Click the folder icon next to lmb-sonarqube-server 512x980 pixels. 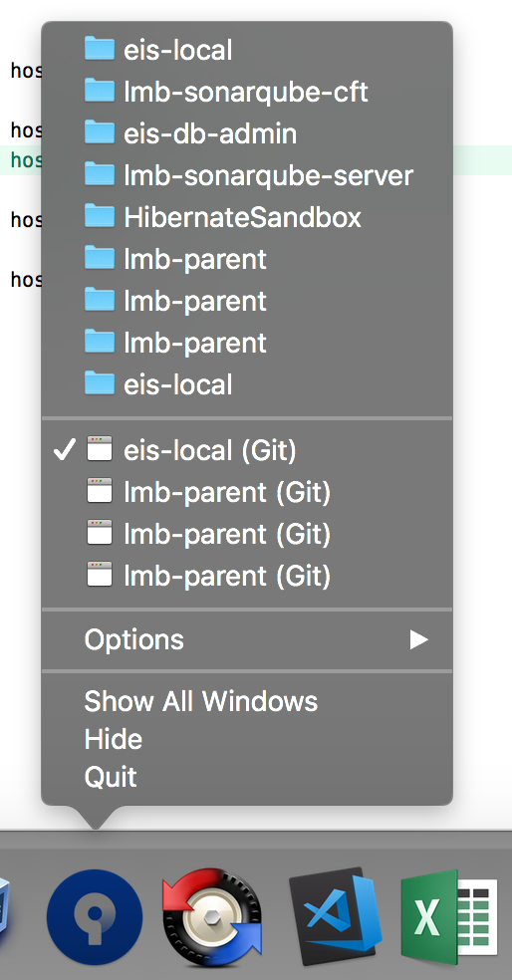click(x=100, y=174)
